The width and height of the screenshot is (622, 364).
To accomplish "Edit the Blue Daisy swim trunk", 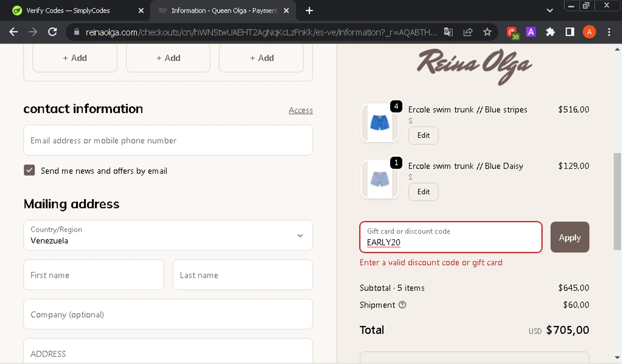I will [423, 192].
